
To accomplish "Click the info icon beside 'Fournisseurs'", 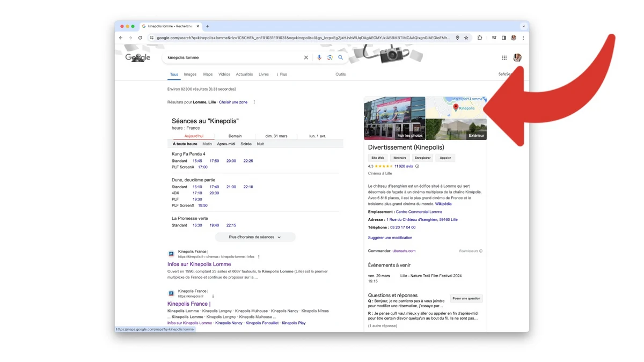I will (481, 251).
